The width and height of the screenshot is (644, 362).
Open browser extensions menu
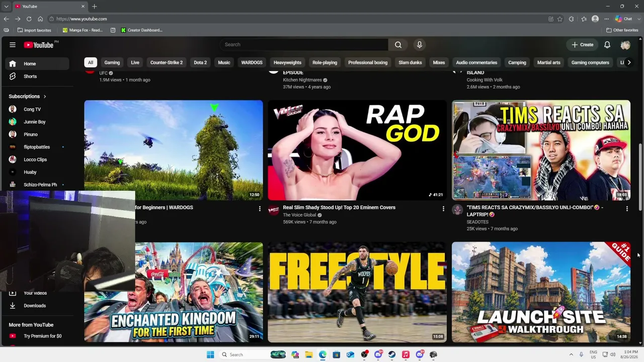click(x=571, y=19)
